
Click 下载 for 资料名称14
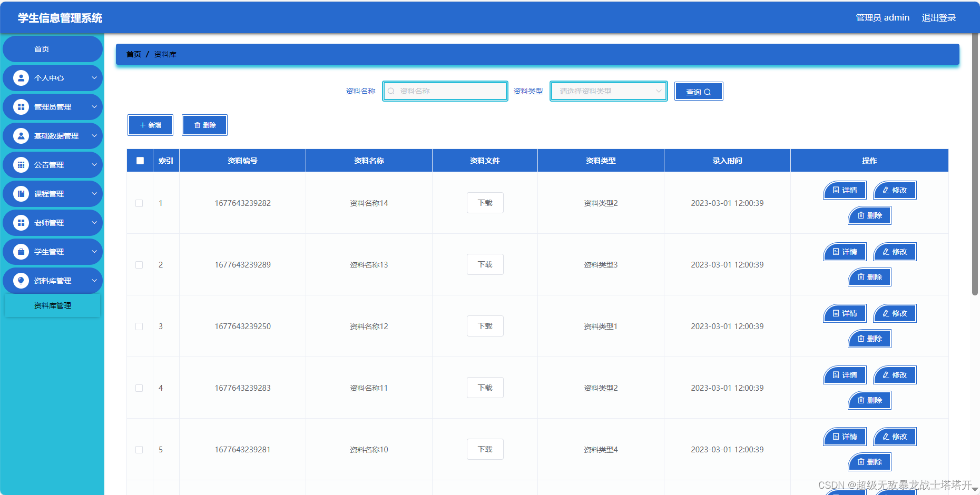[x=485, y=203]
